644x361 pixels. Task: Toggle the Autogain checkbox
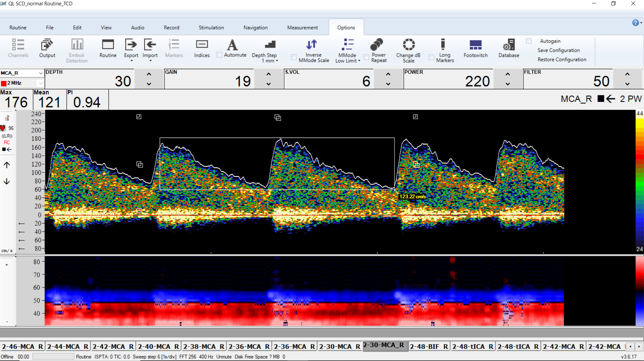529,41
